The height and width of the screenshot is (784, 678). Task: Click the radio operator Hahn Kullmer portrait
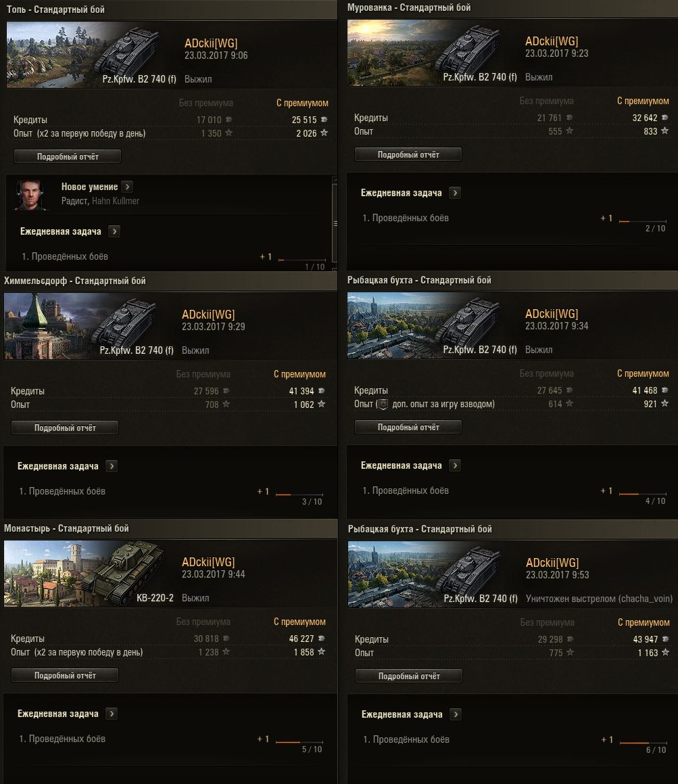click(x=30, y=194)
